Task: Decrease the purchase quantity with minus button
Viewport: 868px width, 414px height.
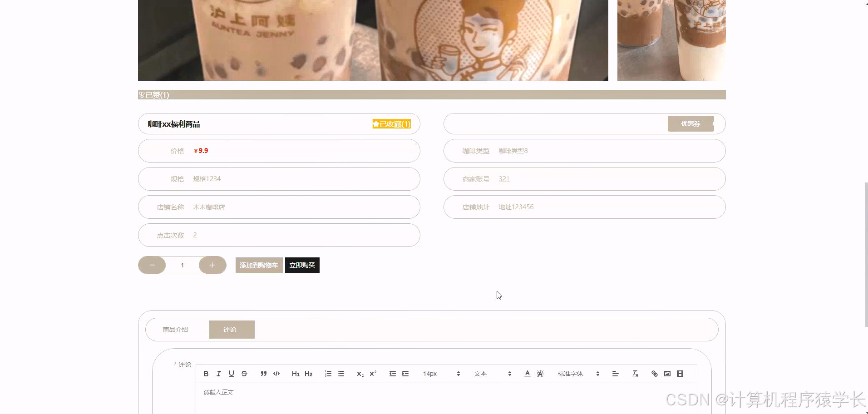Action: point(152,265)
